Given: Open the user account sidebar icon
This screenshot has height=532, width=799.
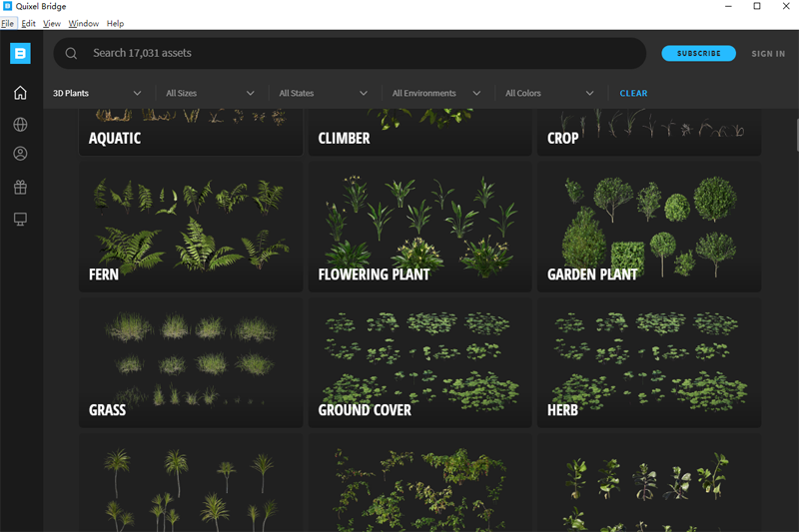Looking at the screenshot, I should (x=20, y=154).
